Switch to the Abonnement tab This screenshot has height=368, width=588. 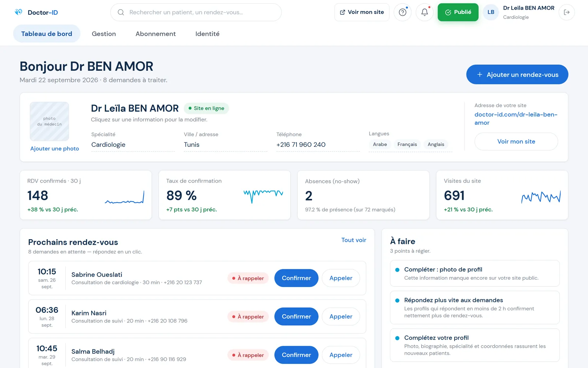click(x=155, y=33)
